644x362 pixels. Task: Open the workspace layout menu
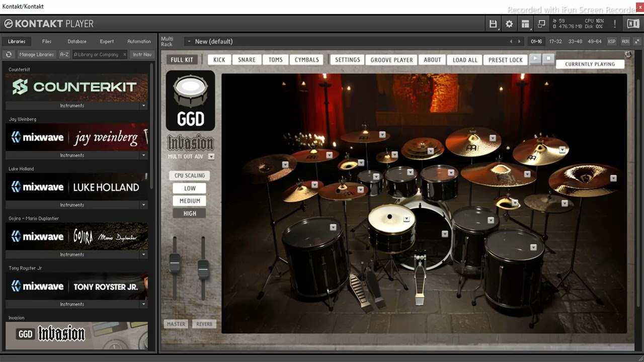[525, 24]
